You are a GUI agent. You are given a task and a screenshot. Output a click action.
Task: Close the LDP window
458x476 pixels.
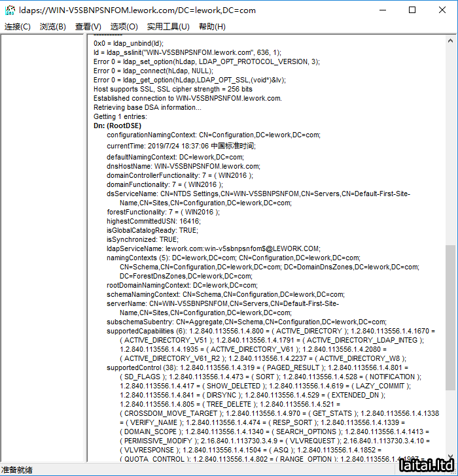point(442,10)
